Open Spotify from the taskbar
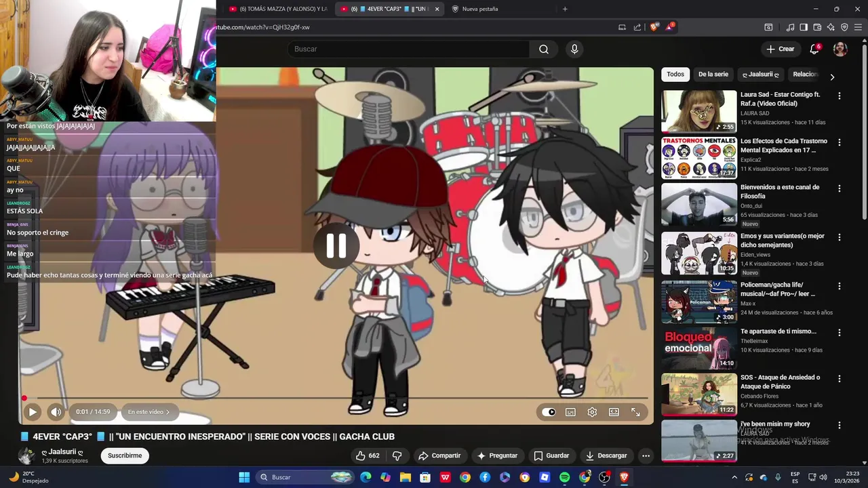The width and height of the screenshot is (868, 488). [565, 477]
